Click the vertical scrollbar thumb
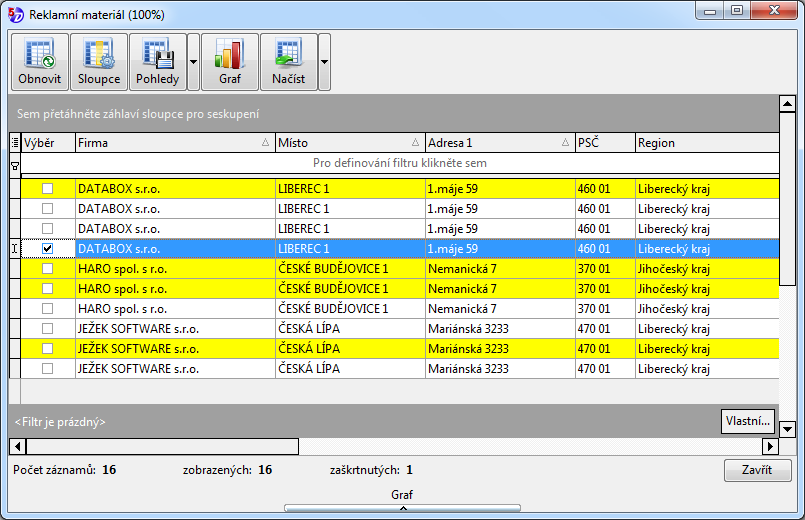 tap(787, 199)
